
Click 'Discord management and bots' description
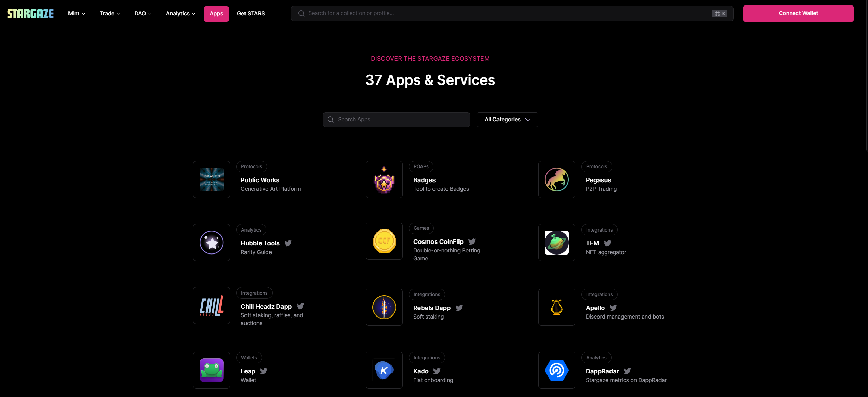pos(625,317)
